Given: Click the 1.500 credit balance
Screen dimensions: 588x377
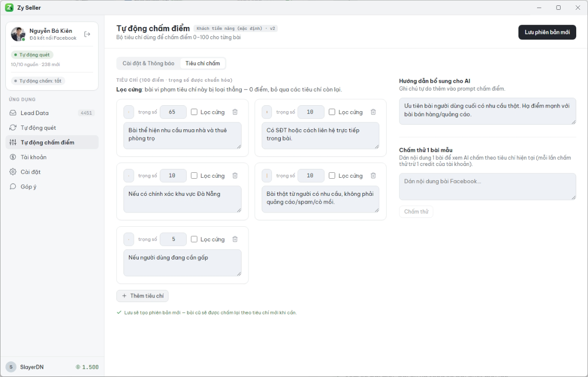Looking at the screenshot, I should tap(90, 367).
